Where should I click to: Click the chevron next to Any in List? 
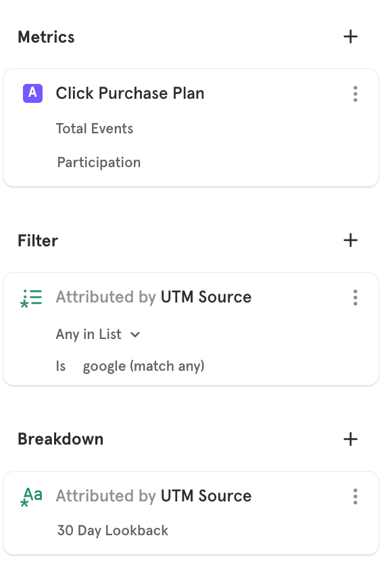click(x=135, y=335)
